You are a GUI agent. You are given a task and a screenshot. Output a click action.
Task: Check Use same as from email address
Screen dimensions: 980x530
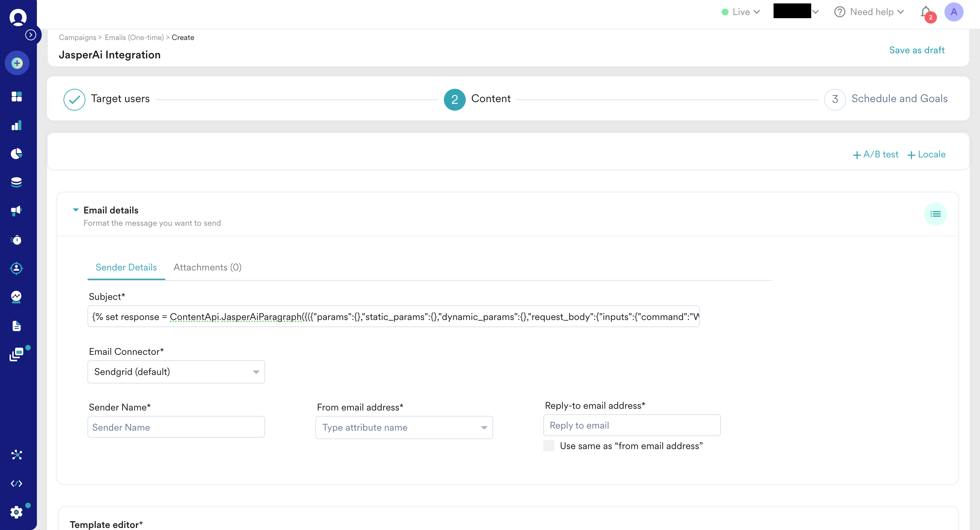(x=548, y=446)
